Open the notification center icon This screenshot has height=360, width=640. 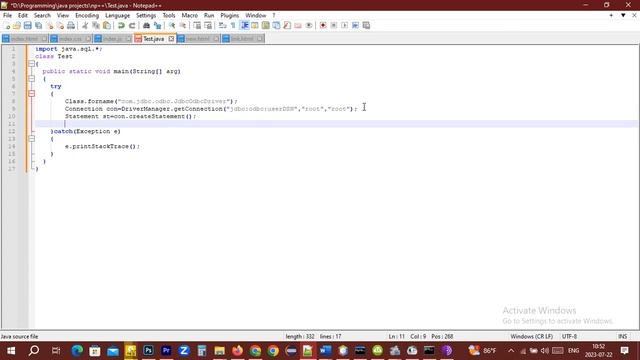point(624,351)
